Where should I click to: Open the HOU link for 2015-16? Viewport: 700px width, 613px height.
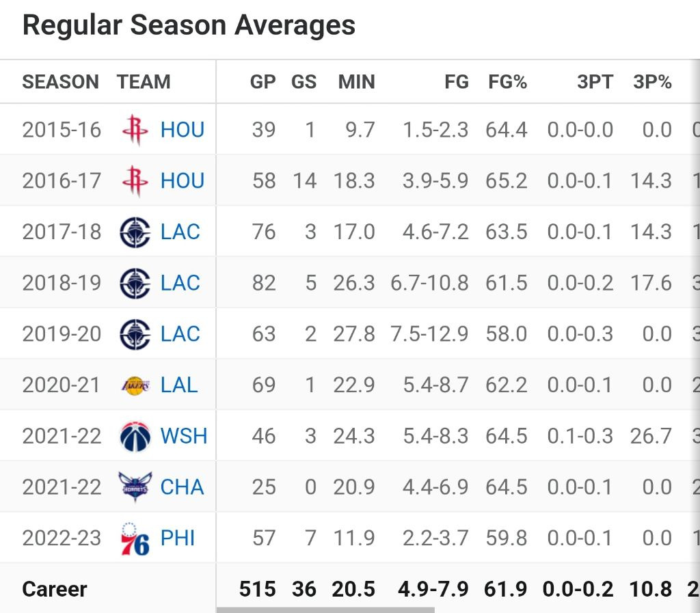(182, 130)
